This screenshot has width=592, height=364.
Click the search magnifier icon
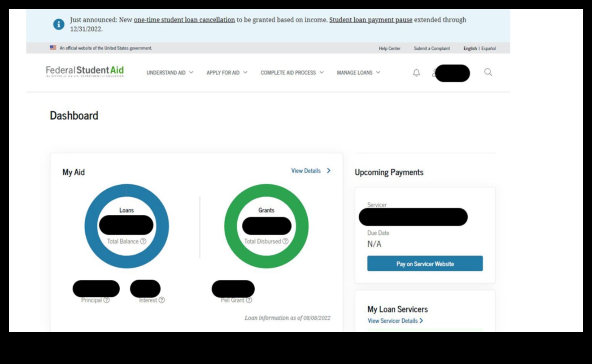pyautogui.click(x=488, y=72)
